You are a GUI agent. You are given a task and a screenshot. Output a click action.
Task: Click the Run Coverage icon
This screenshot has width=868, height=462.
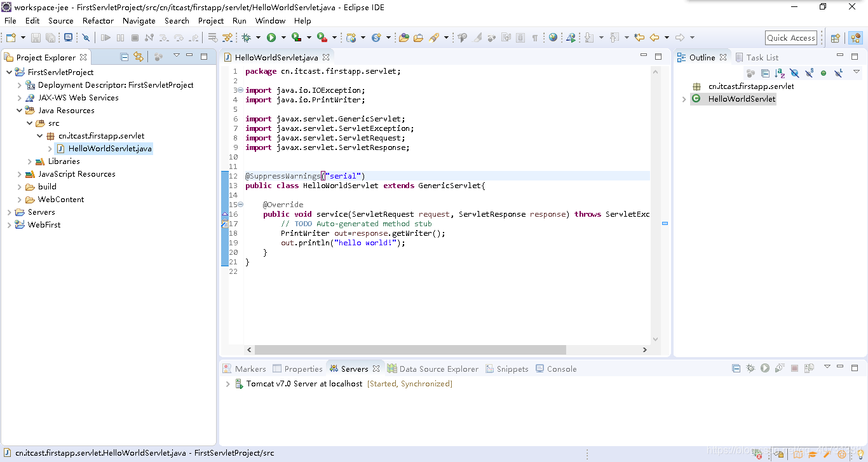(x=296, y=37)
